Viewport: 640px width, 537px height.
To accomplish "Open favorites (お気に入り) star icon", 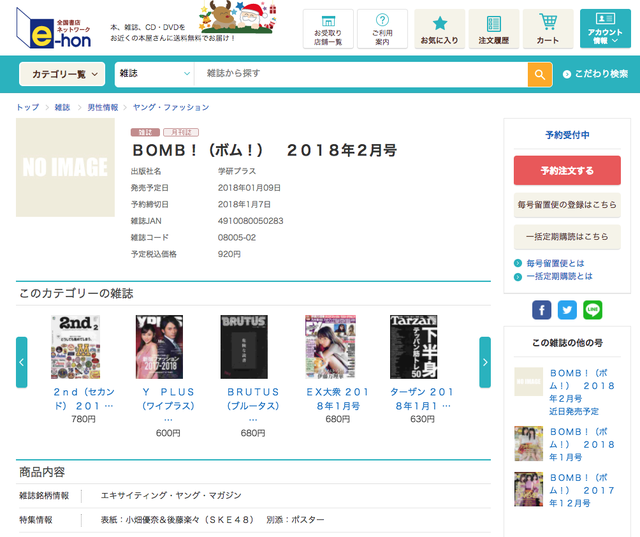I will pos(440,29).
